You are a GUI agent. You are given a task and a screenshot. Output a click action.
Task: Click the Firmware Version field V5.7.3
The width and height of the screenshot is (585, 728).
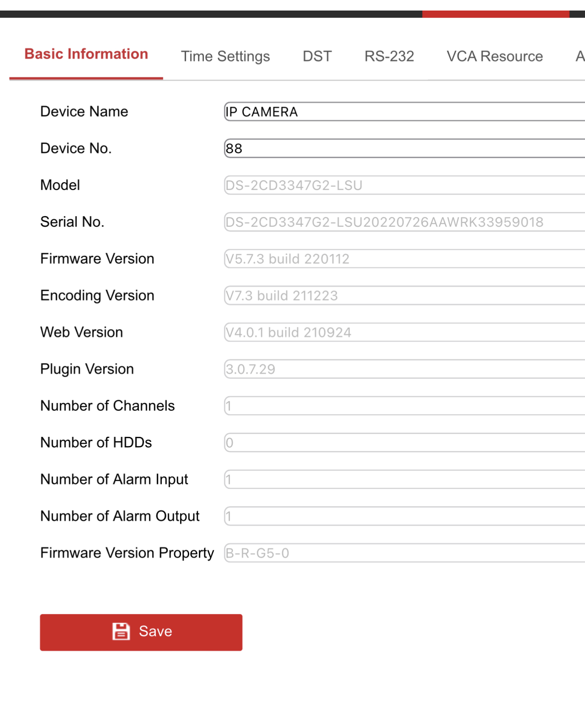403,259
